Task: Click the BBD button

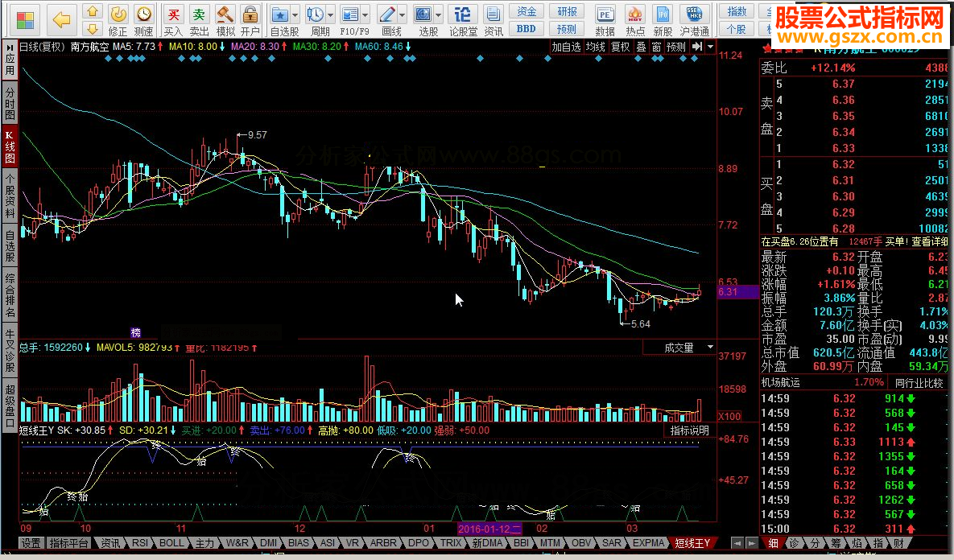Action: click(x=527, y=29)
